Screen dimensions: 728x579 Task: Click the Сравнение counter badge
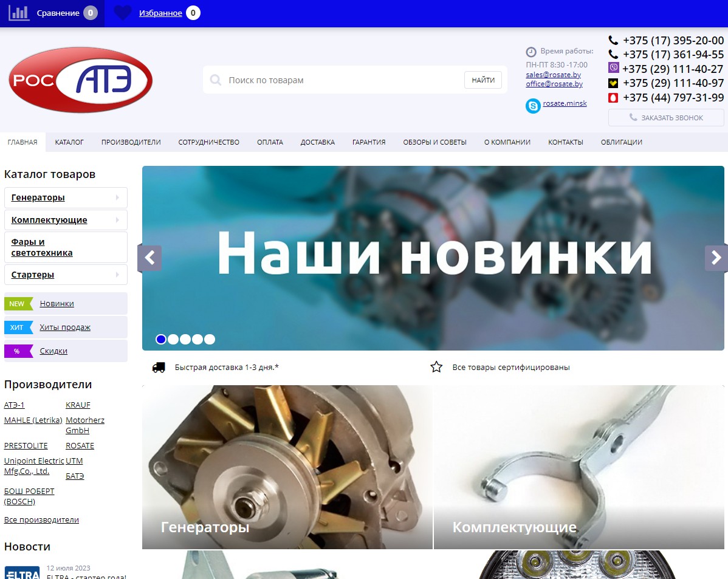[x=91, y=13]
